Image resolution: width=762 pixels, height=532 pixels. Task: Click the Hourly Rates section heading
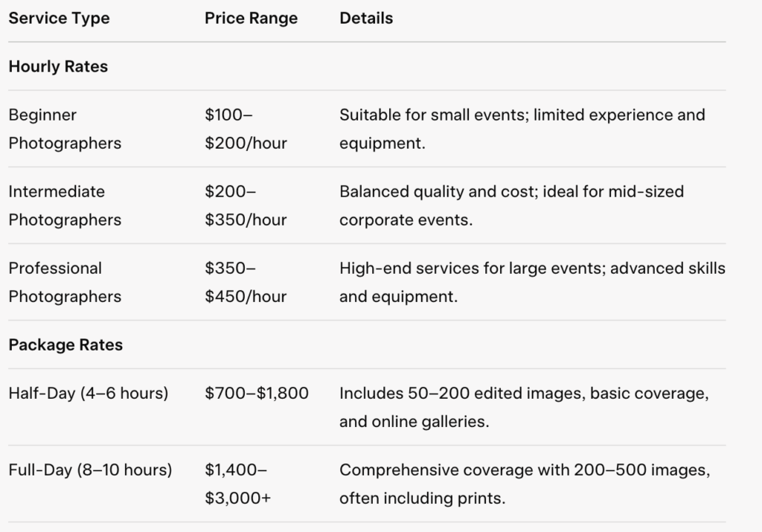(58, 67)
